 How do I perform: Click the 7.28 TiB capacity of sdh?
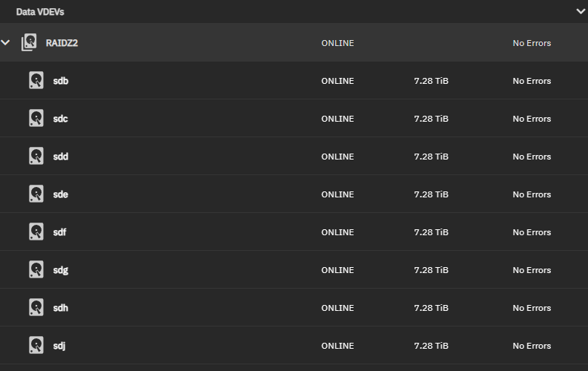tap(432, 308)
